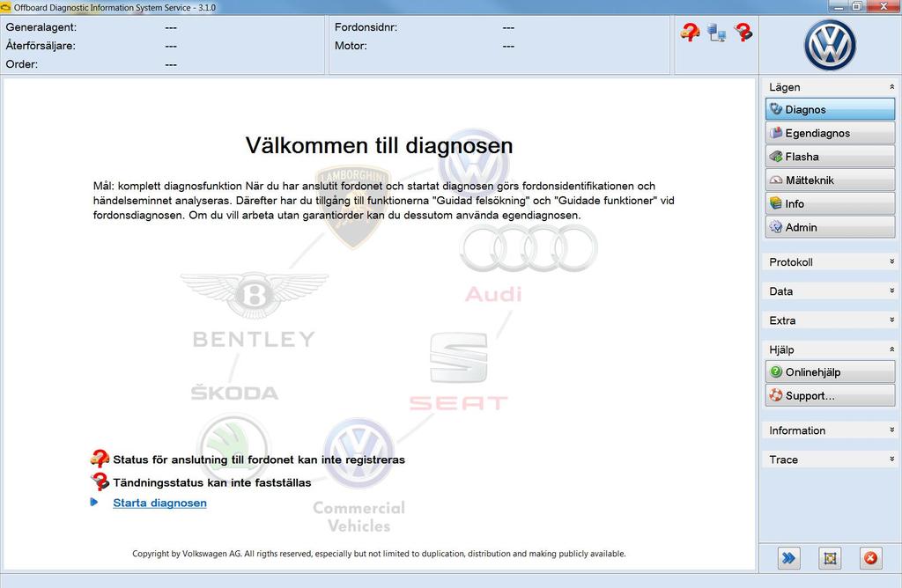Screen dimensions: 902x588
Task: Click the window restore button
Action: (x=857, y=6)
